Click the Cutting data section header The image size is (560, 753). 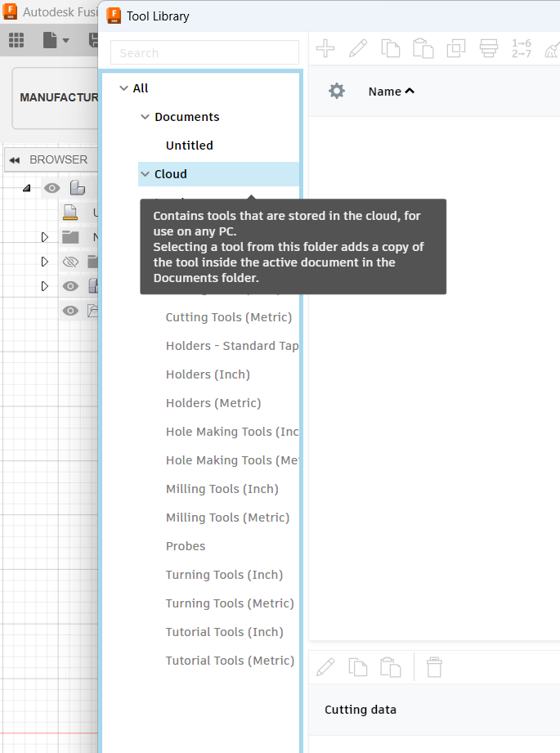pyautogui.click(x=361, y=710)
